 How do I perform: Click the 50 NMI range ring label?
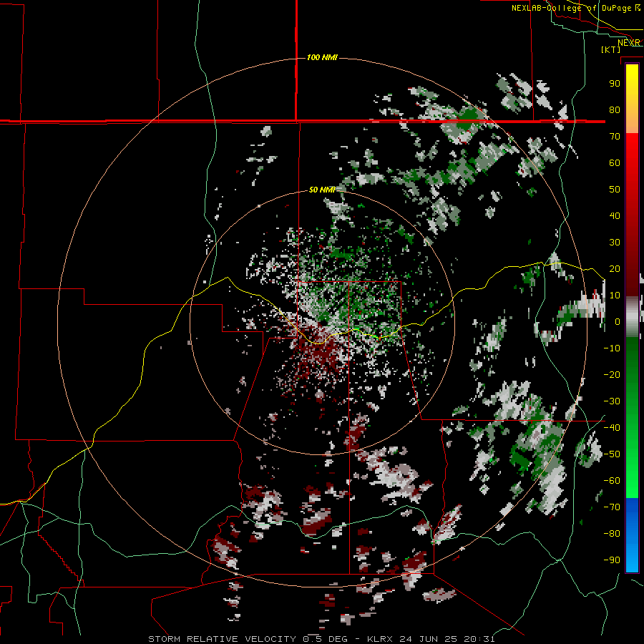(322, 190)
